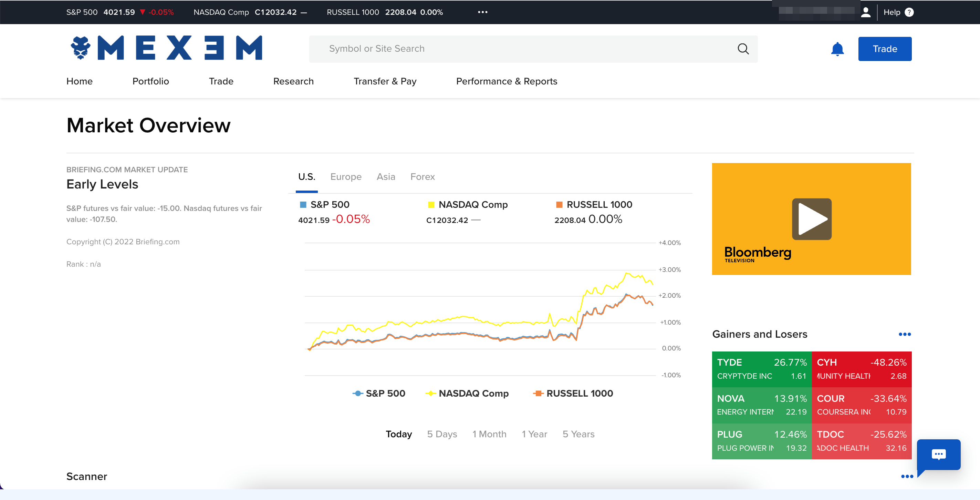The width and height of the screenshot is (980, 500).
Task: Open the user account icon
Action: click(865, 12)
